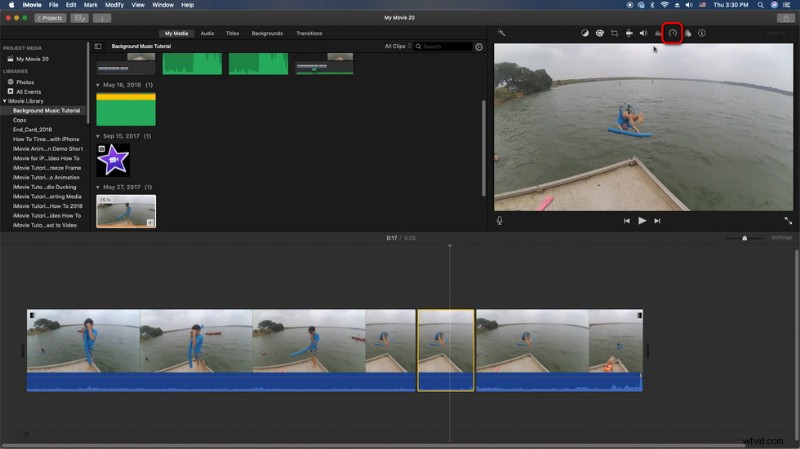Click the voiceover microphone icon

pyautogui.click(x=499, y=220)
